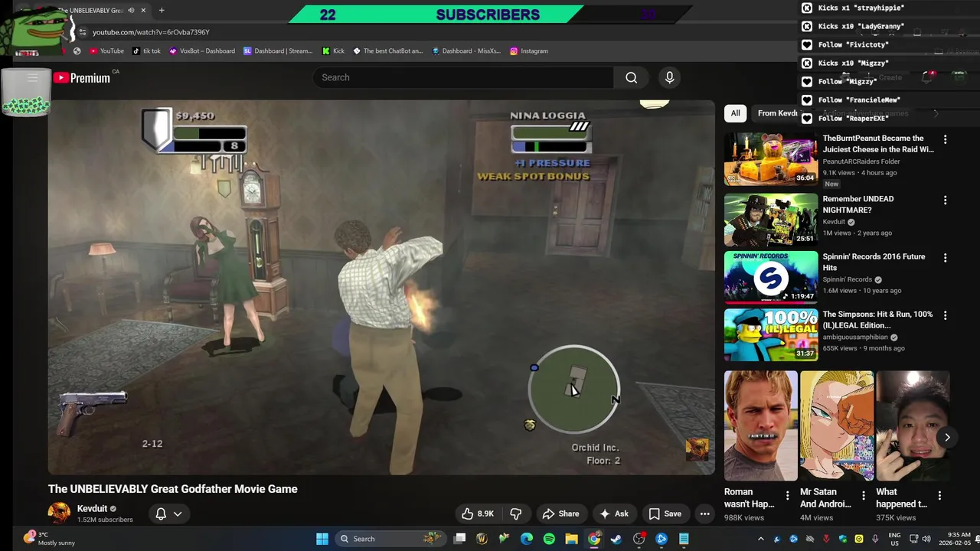Open the Kick bookmark
The width and height of the screenshot is (980, 551).
click(333, 51)
